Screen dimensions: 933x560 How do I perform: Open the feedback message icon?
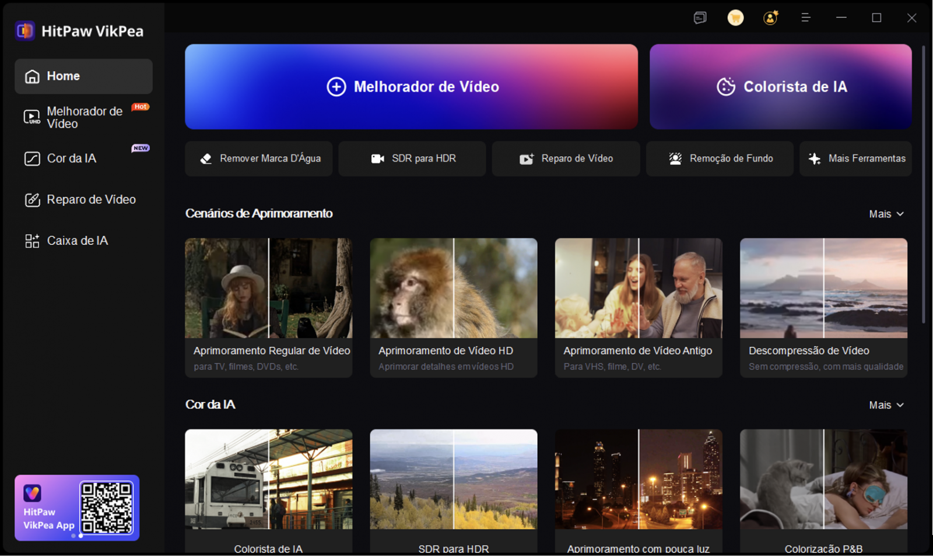coord(700,18)
